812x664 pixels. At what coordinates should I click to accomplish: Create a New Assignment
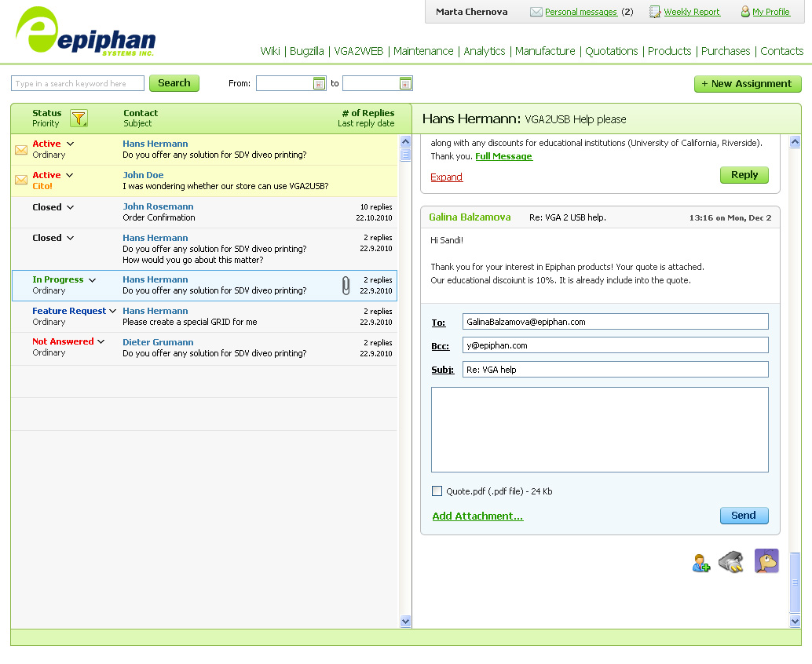point(747,84)
